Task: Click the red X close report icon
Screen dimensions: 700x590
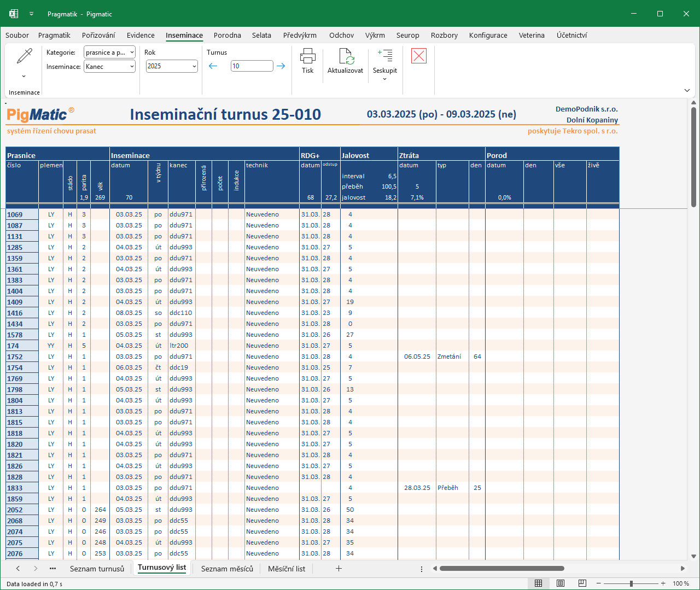Action: click(x=419, y=56)
